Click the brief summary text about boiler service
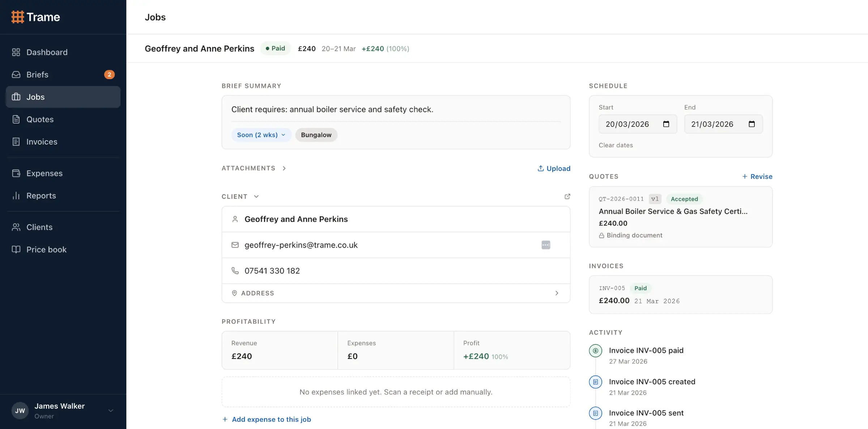 point(332,109)
